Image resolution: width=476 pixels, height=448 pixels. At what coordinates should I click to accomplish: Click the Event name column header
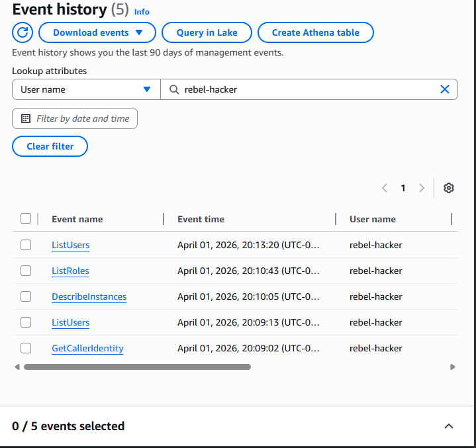[77, 219]
